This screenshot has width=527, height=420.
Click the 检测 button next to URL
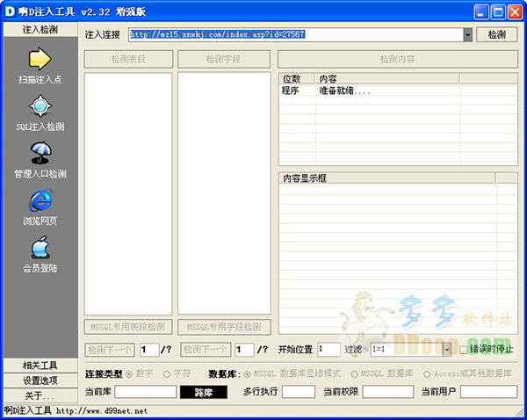point(497,34)
